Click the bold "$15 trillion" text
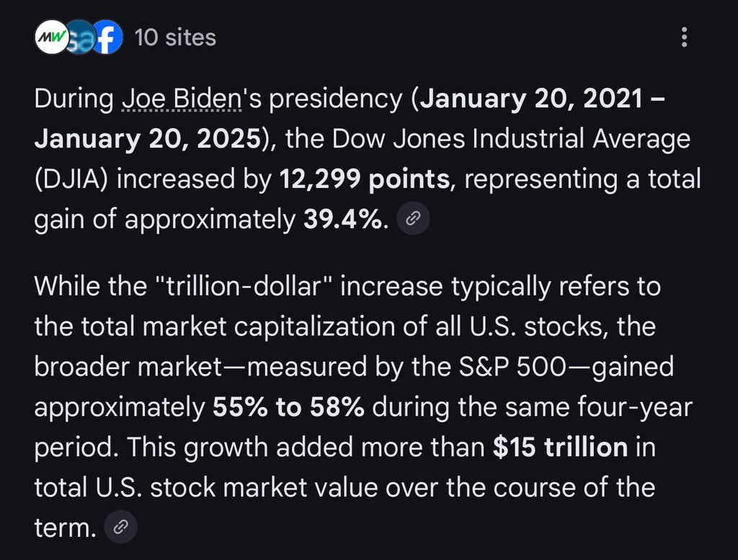This screenshot has width=738, height=560. pos(561,448)
